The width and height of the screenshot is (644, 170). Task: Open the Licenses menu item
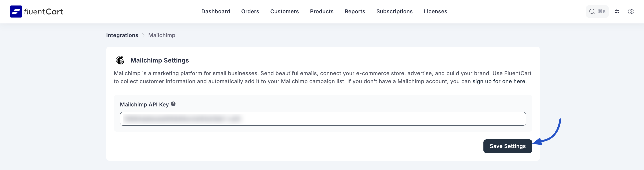pyautogui.click(x=435, y=11)
